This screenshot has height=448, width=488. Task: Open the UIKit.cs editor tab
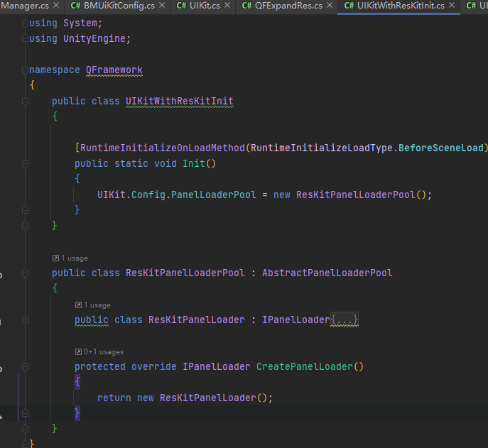point(203,6)
